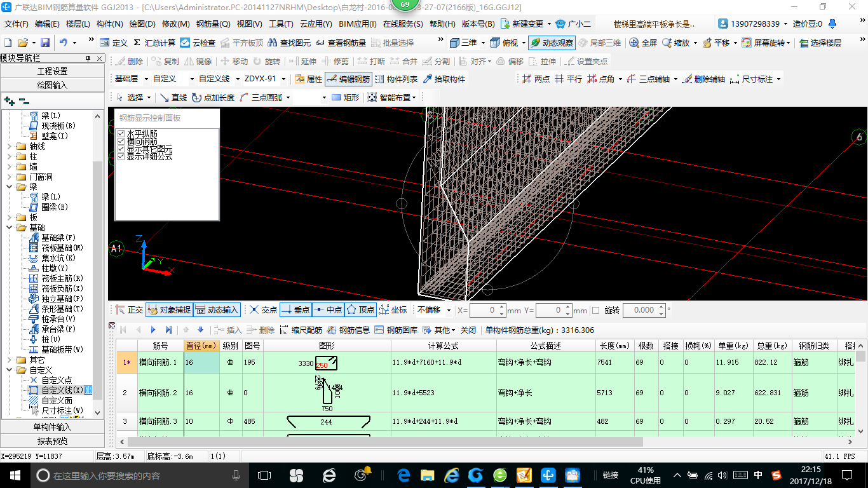Image resolution: width=868 pixels, height=488 pixels.
Task: Open 缩尺配筋 tool in rebar table
Action: point(301,330)
